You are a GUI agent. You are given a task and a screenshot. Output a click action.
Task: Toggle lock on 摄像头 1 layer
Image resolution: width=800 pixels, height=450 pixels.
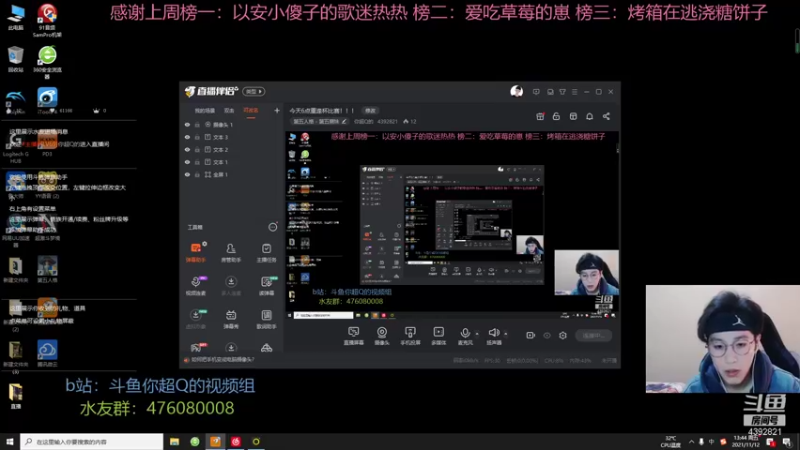point(197,124)
